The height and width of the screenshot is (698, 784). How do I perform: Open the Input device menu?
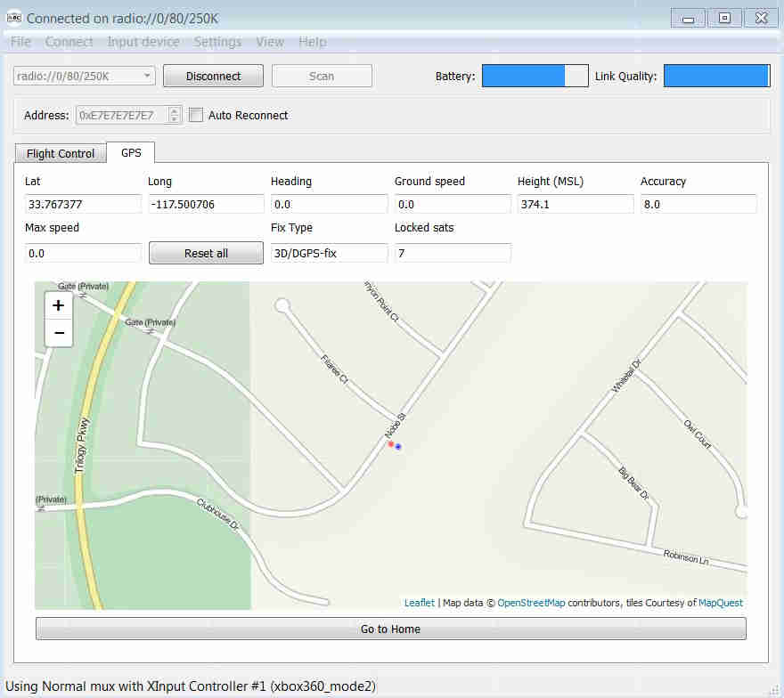(143, 42)
